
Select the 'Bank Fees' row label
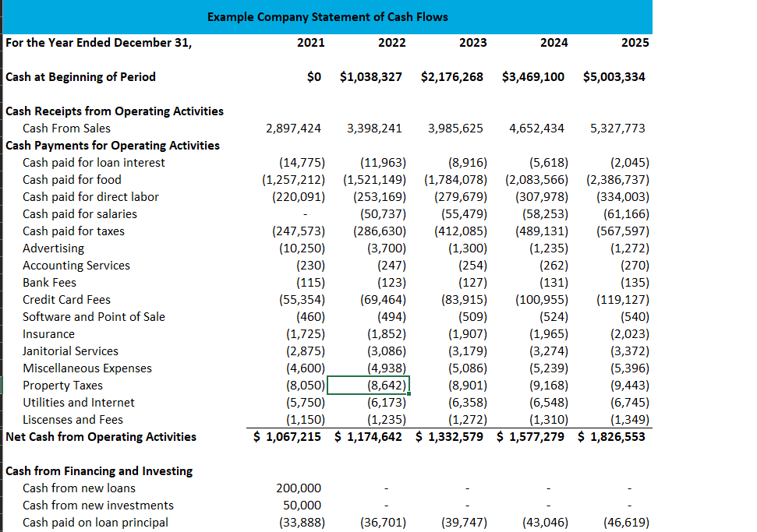pos(49,282)
